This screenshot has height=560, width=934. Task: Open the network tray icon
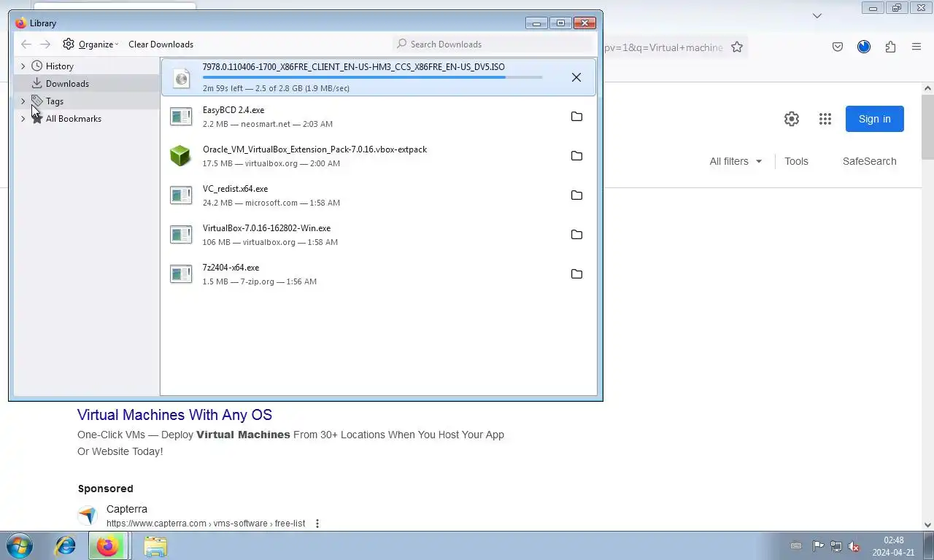point(835,546)
